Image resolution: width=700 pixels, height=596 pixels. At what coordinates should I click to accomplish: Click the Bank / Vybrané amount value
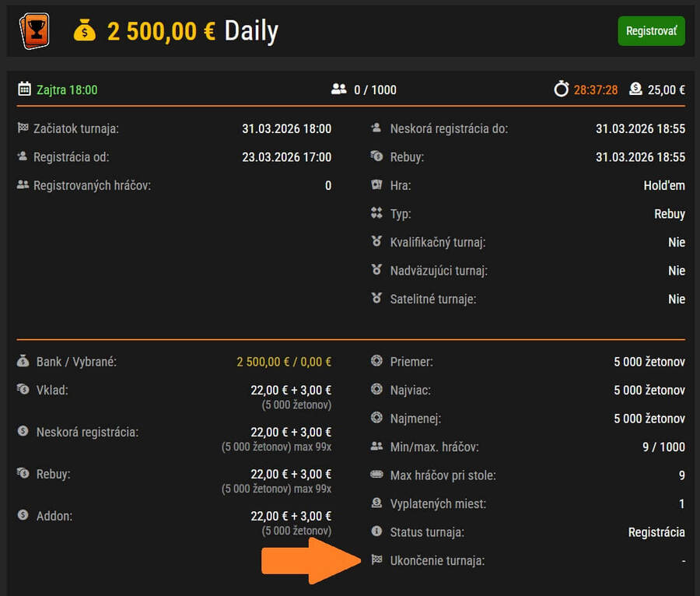coord(284,362)
